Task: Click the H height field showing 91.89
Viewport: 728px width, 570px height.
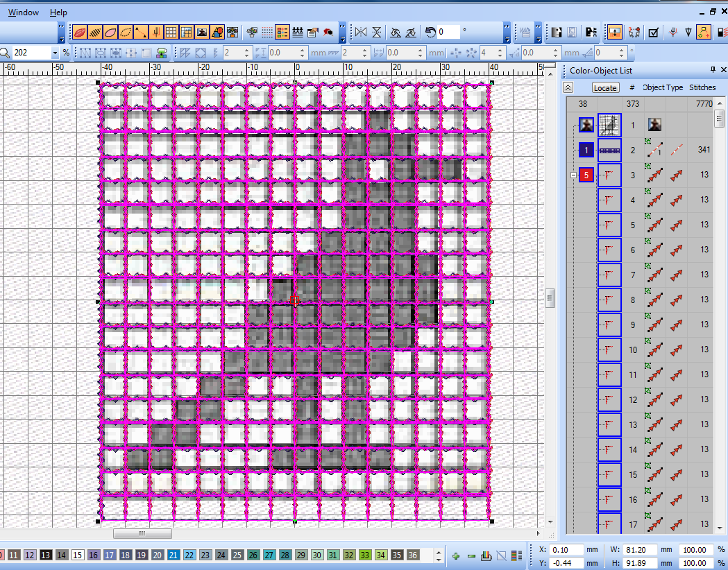Action: 640,563
